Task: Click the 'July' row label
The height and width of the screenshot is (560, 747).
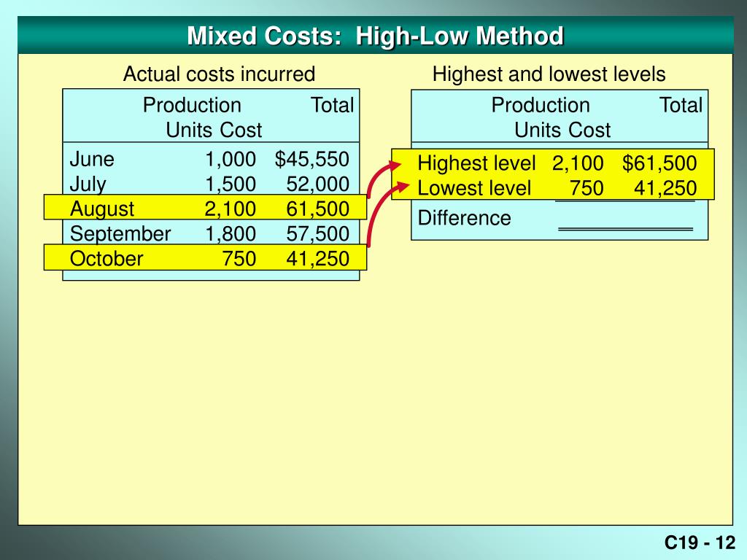Action: point(88,184)
